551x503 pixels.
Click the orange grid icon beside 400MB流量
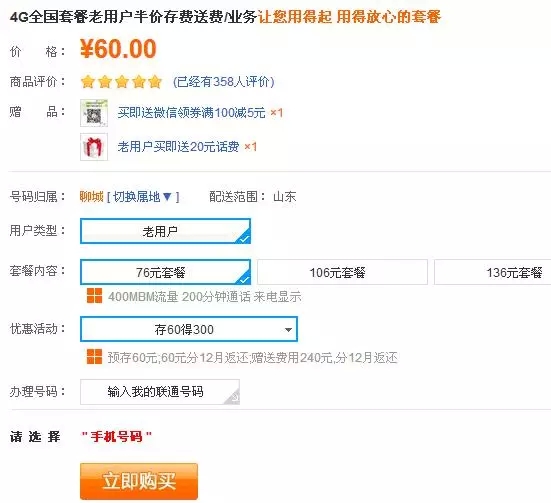(x=95, y=296)
